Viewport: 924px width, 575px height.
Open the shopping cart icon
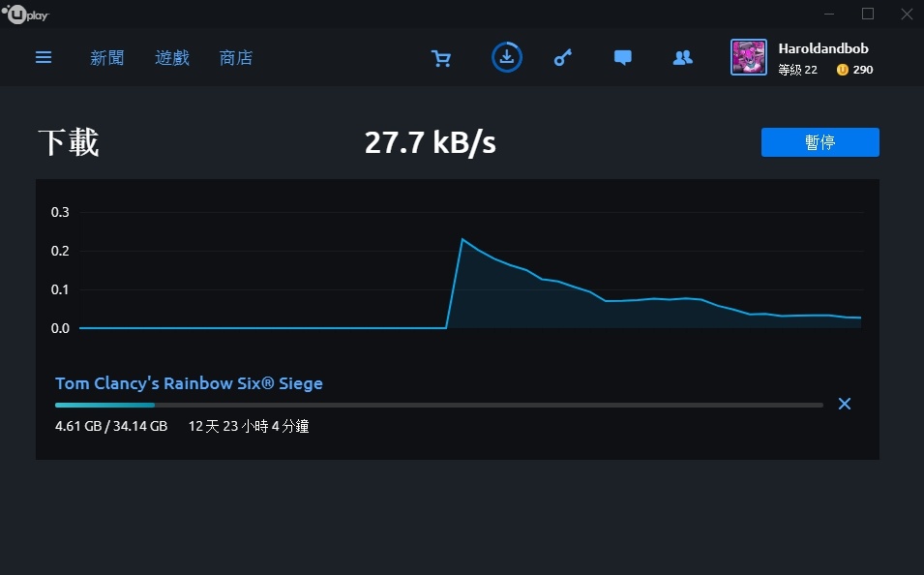pyautogui.click(x=441, y=58)
